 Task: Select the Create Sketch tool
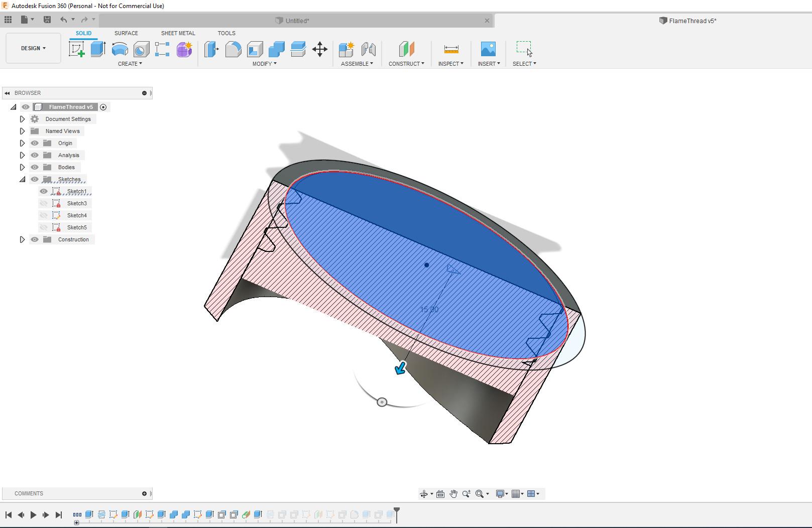tap(76, 49)
